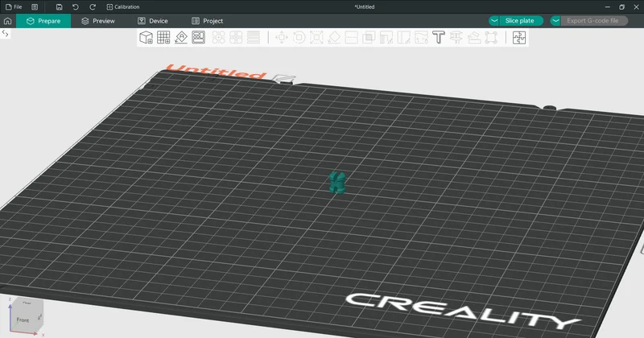Viewport: 644px width, 338px height.
Task: Click the tilted block tool icon
Action: (473, 37)
